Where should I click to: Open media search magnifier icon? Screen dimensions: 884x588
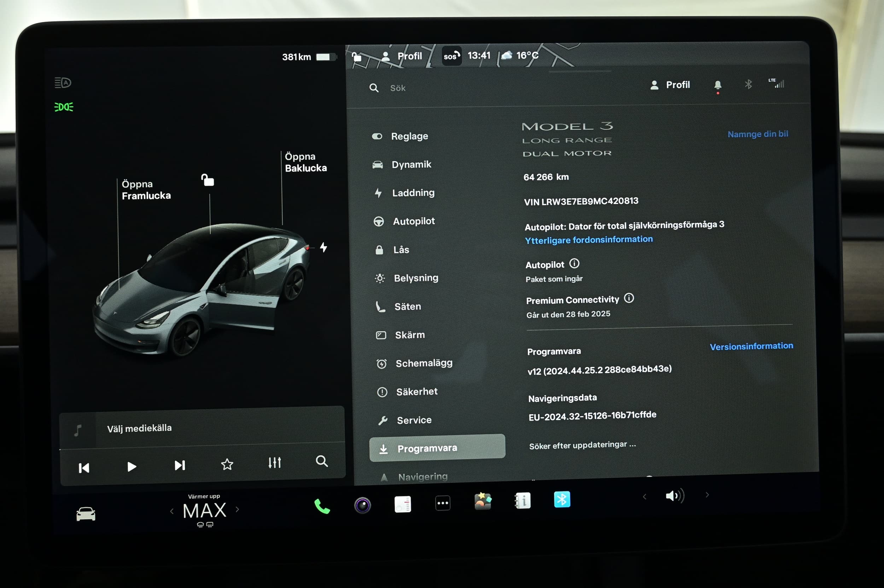322,461
